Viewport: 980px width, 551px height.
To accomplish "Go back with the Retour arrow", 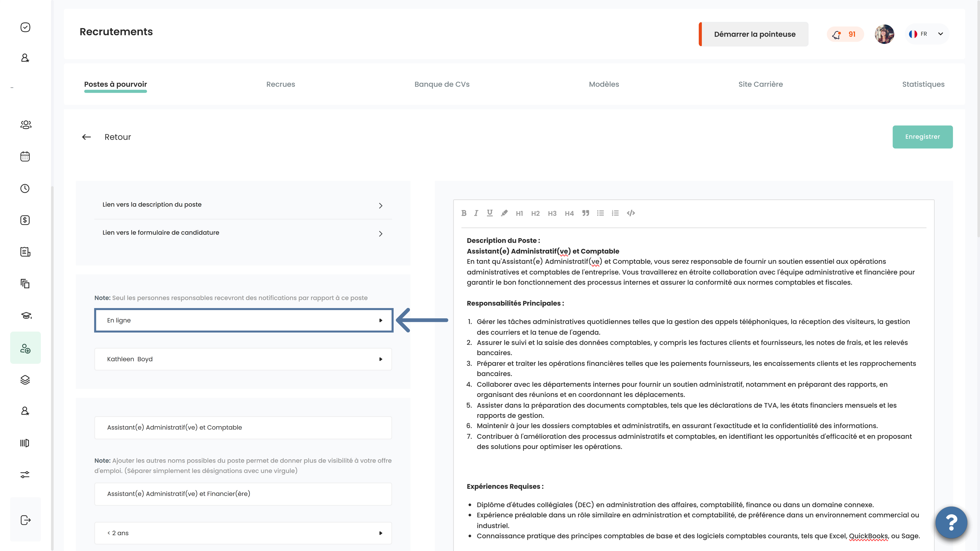I will tap(86, 137).
